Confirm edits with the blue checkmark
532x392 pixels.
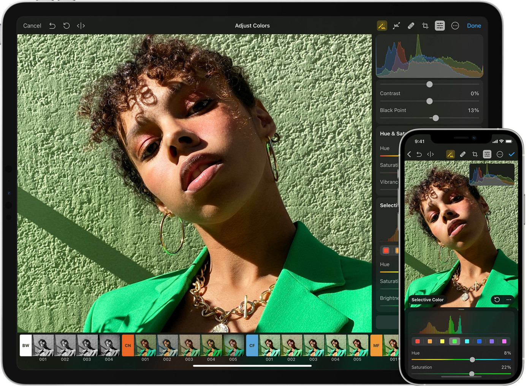pos(512,154)
